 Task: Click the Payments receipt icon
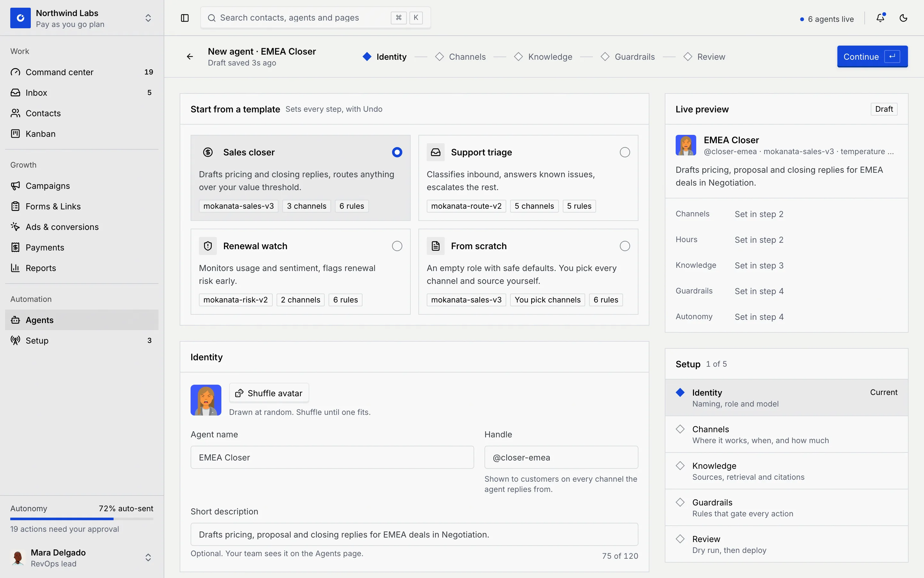[x=15, y=247]
